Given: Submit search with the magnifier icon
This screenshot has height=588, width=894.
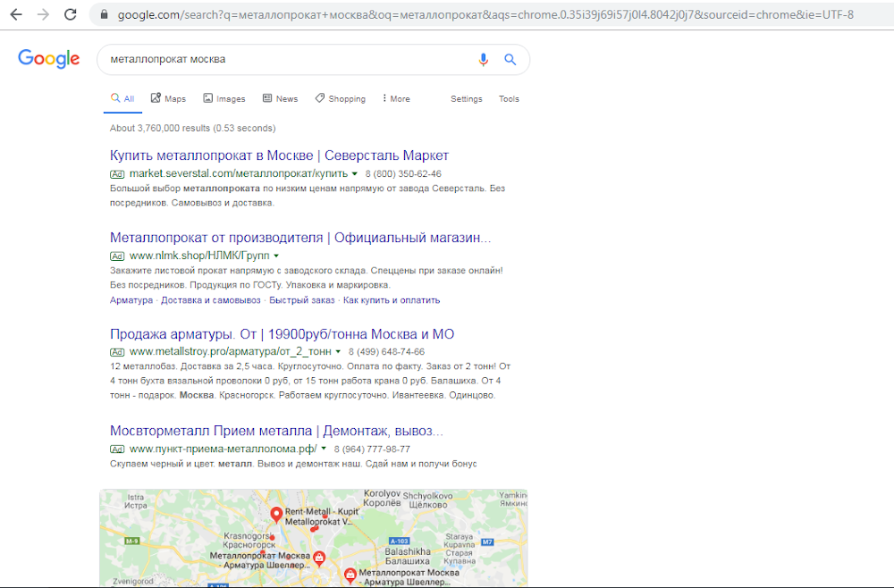Looking at the screenshot, I should 510,59.
